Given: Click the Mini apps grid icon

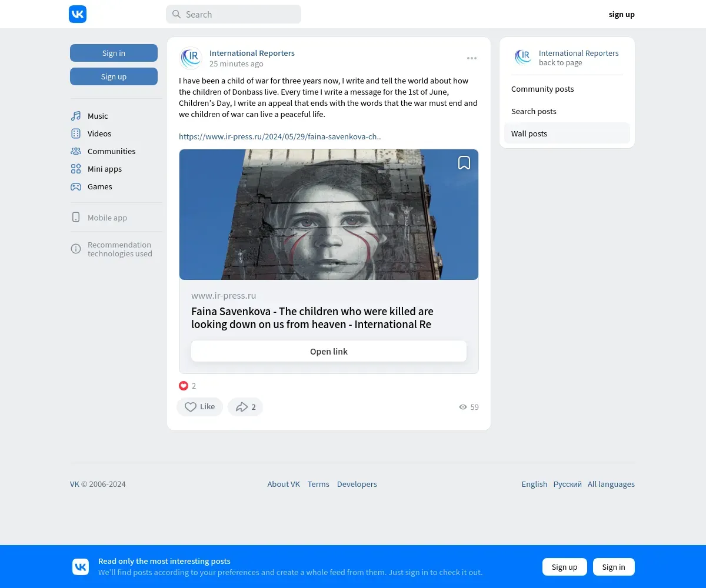Looking at the screenshot, I should tap(76, 169).
